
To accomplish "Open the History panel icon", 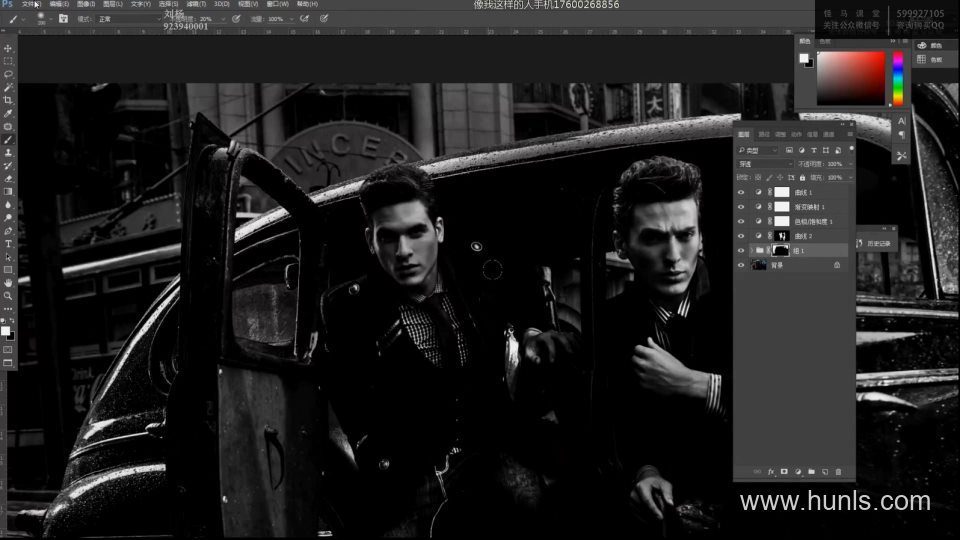I will [860, 243].
